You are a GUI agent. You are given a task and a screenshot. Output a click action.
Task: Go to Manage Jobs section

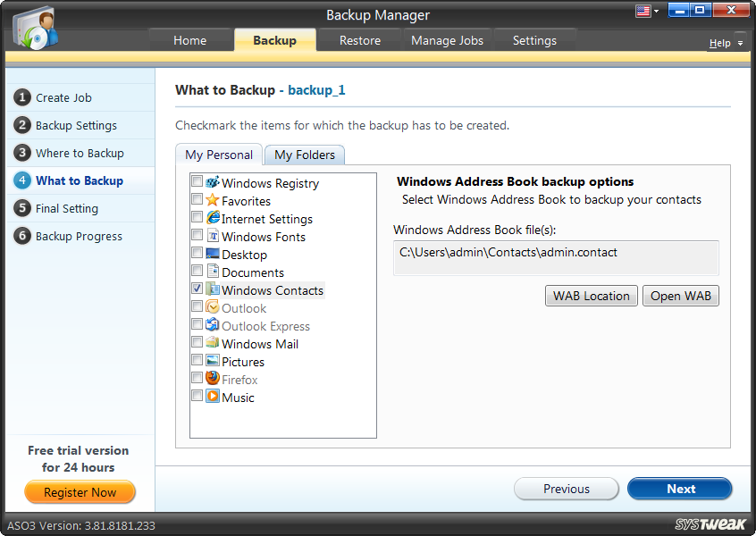[447, 39]
